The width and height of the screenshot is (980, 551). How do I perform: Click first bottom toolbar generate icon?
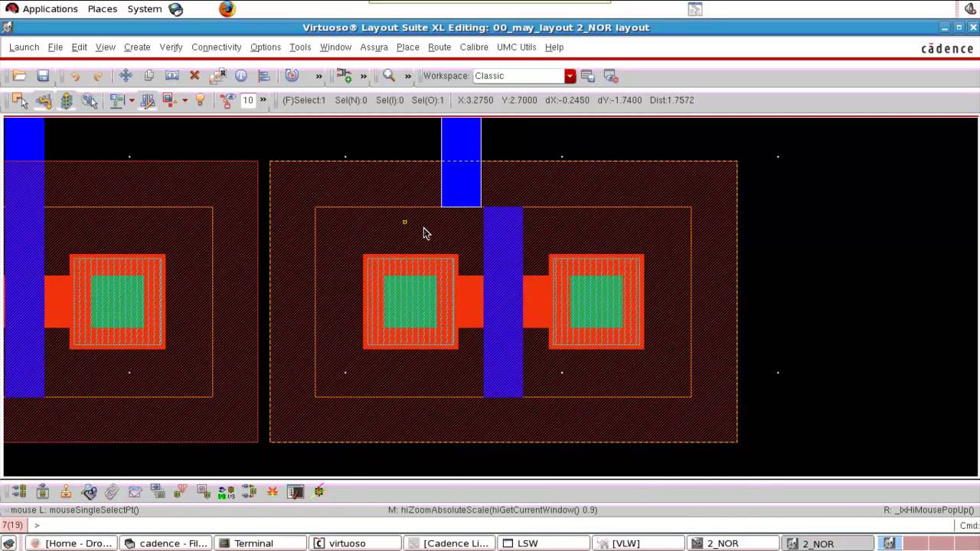pos(19,491)
